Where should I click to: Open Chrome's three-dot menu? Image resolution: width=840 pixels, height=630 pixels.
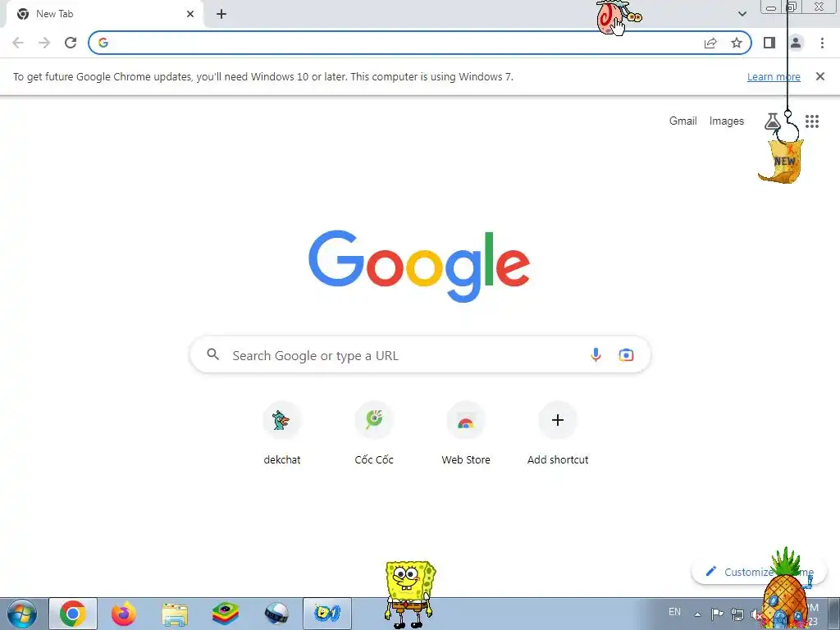click(822, 43)
